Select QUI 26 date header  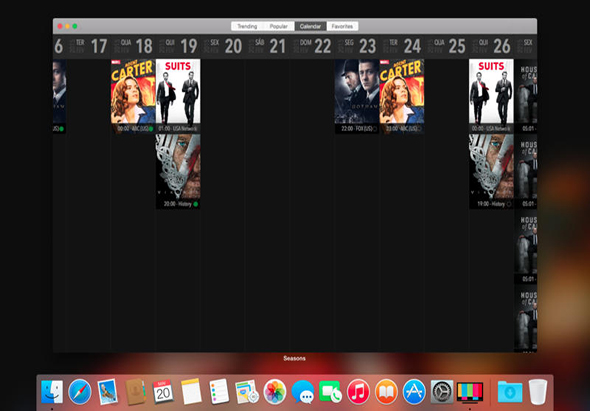(491, 46)
